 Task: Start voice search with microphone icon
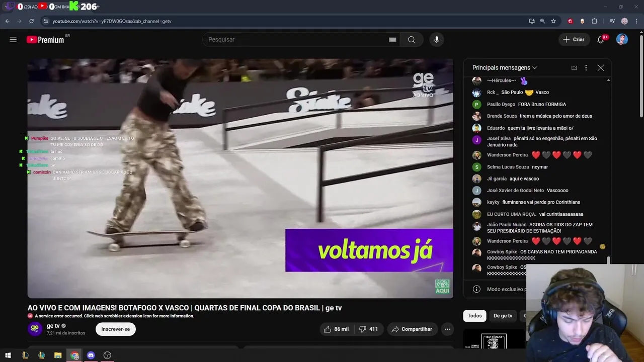(437, 40)
